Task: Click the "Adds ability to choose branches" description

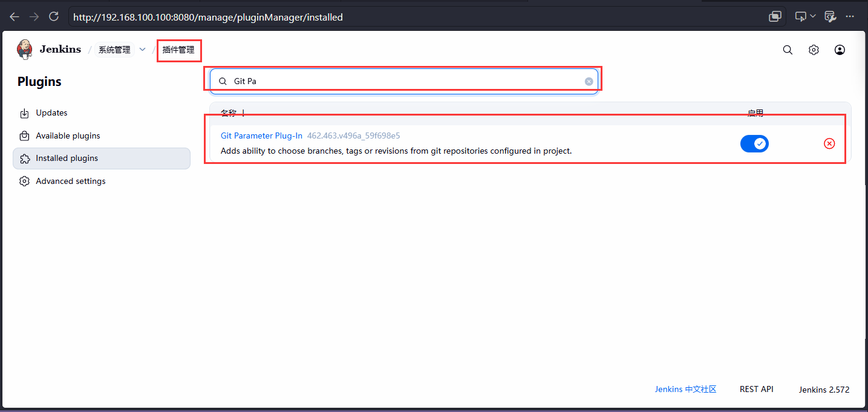Action: (396, 151)
